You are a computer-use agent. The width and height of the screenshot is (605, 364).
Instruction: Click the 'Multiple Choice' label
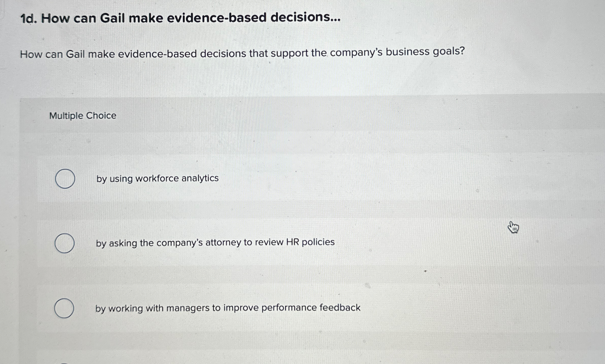[83, 116]
